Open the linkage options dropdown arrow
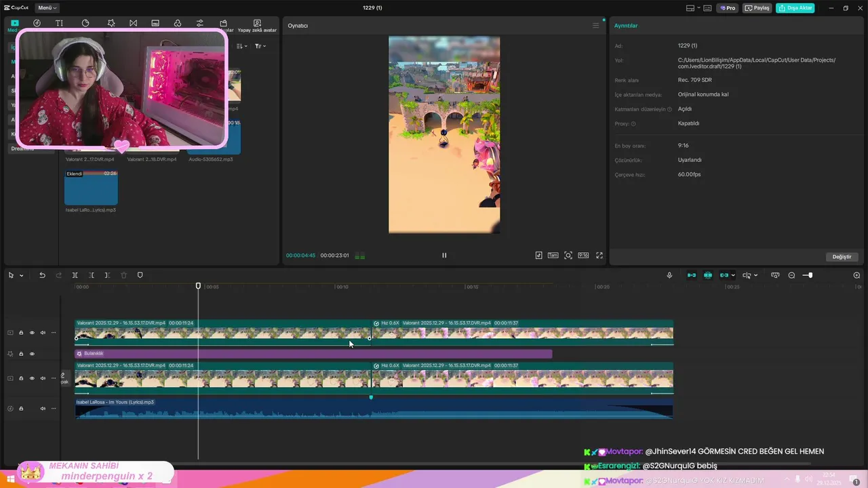Image resolution: width=868 pixels, height=488 pixels. (x=733, y=275)
